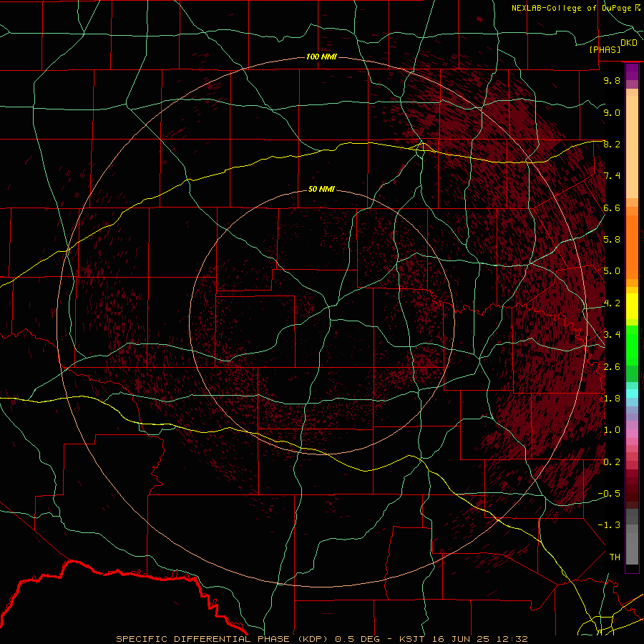The image size is (644, 644).
Task: Click the 6.6 color scale value
Action: (612, 208)
